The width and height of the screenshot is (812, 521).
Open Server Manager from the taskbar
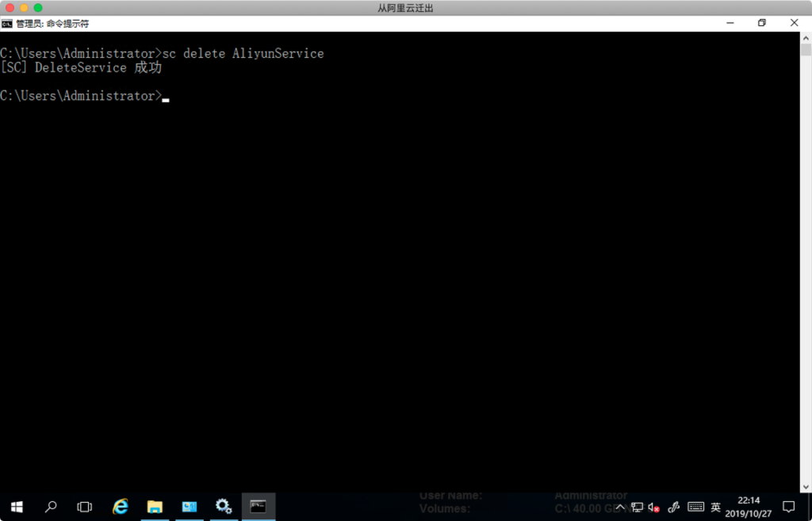(190, 507)
